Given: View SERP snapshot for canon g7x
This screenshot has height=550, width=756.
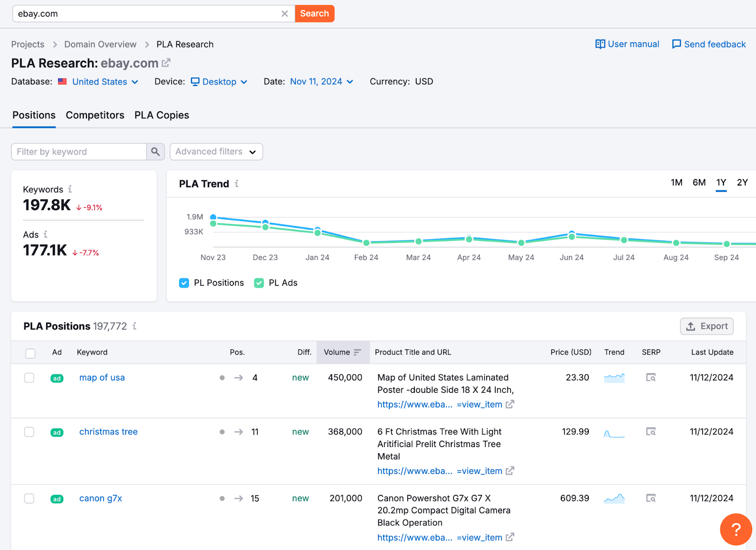Looking at the screenshot, I should click(651, 499).
